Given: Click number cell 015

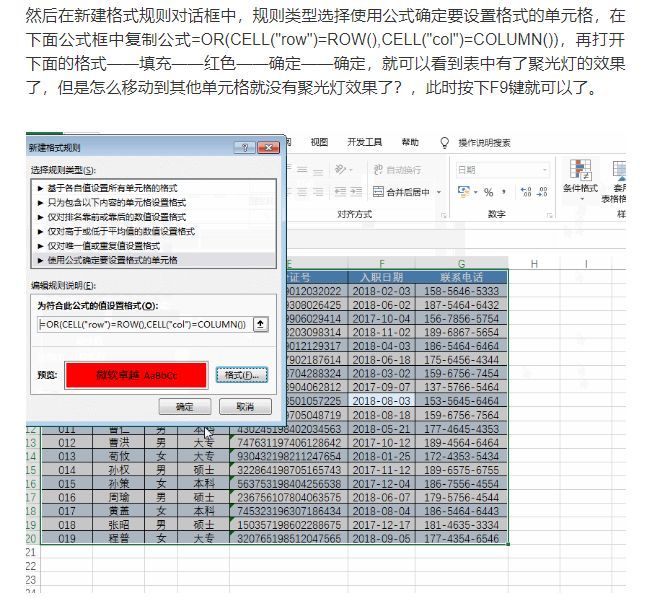Looking at the screenshot, I should pyautogui.click(x=67, y=484).
